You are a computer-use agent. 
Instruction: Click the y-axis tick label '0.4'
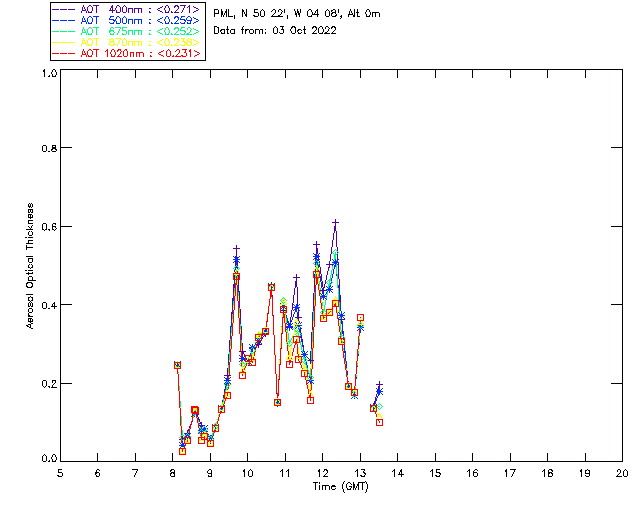tap(49, 305)
